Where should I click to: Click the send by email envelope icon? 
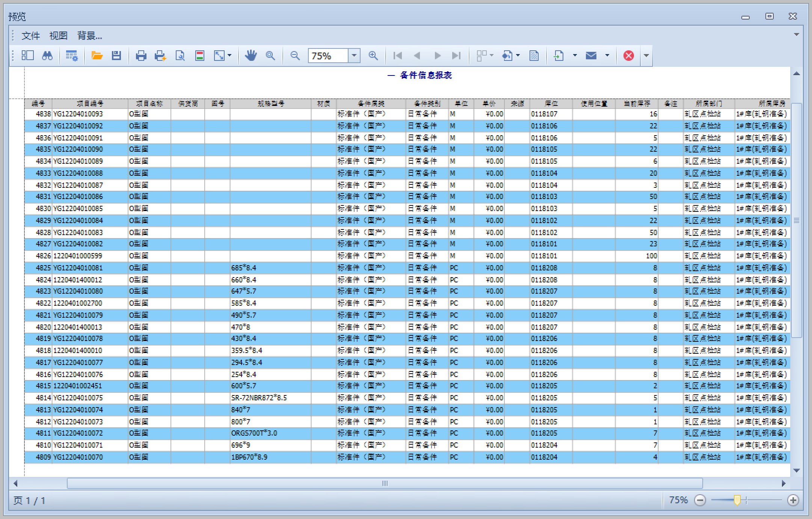pyautogui.click(x=591, y=56)
